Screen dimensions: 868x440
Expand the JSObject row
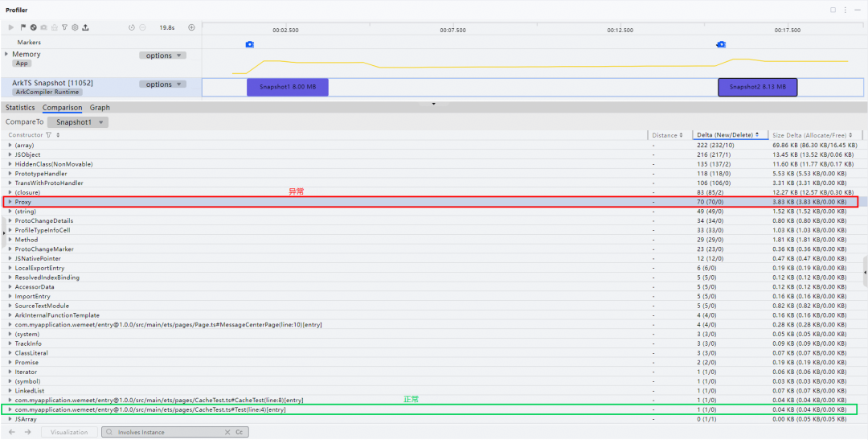click(10, 154)
